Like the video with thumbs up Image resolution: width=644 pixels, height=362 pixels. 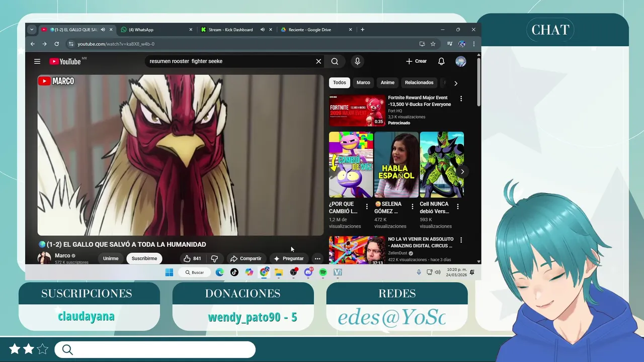(x=192, y=258)
